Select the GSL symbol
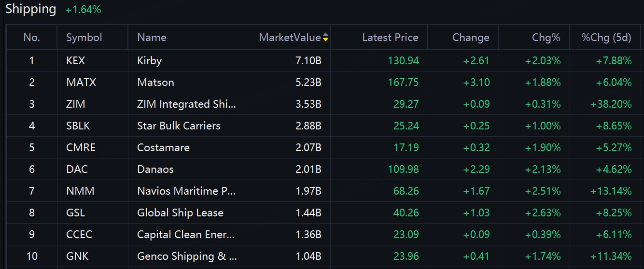 (75, 212)
